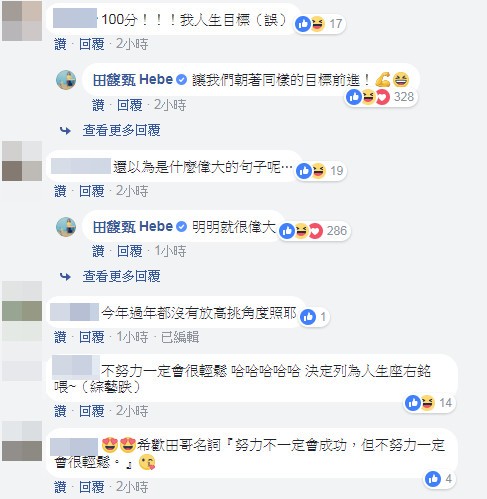Viewport: 487px width, 499px height.
Task: Like Hebe's 明明就很偉大 reply
Action: click(98, 251)
